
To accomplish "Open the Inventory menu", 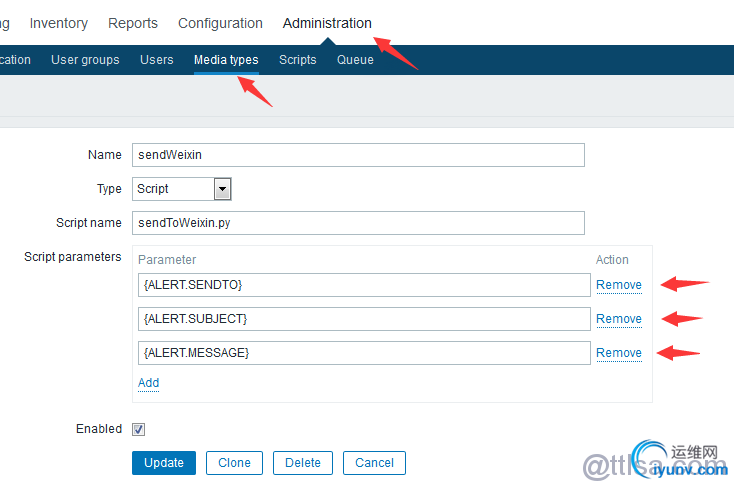I will [x=59, y=23].
